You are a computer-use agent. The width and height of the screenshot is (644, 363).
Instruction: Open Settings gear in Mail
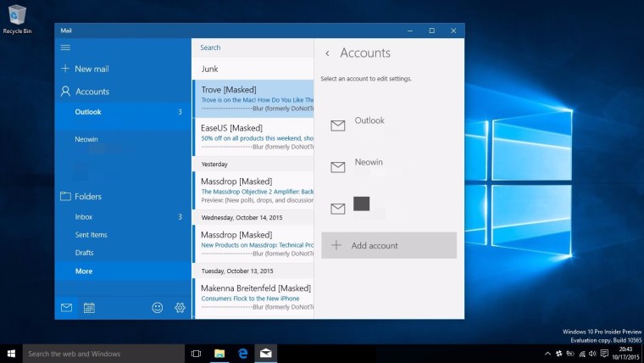pyautogui.click(x=180, y=308)
